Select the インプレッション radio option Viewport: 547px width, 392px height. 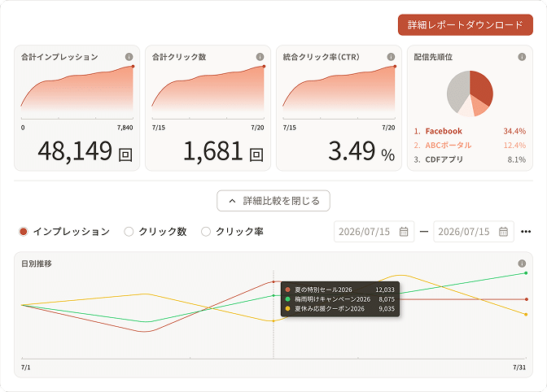coord(24,232)
